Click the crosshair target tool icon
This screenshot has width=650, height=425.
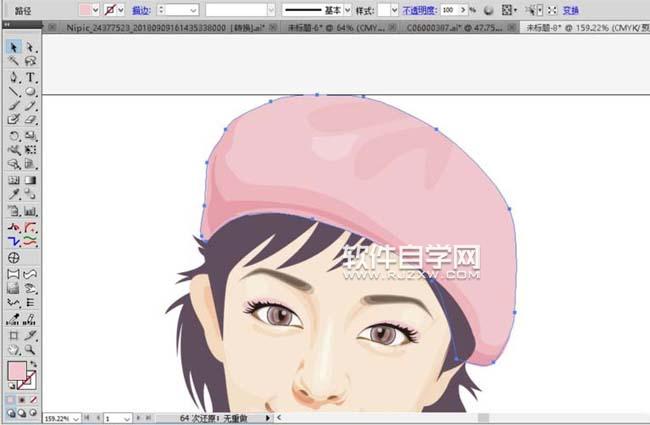[x=14, y=257]
